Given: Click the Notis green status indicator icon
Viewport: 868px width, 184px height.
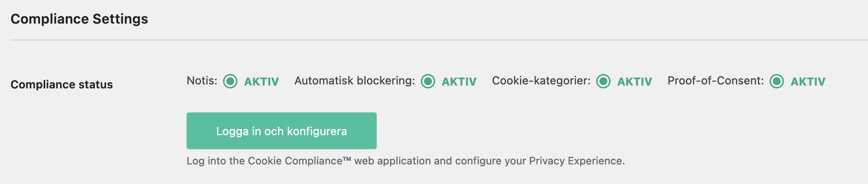Looking at the screenshot, I should pyautogui.click(x=230, y=81).
